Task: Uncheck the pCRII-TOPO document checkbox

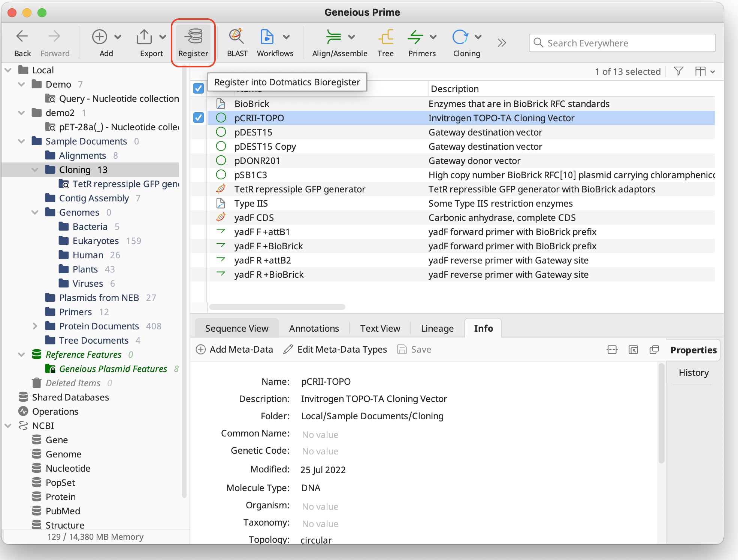Action: pos(198,118)
